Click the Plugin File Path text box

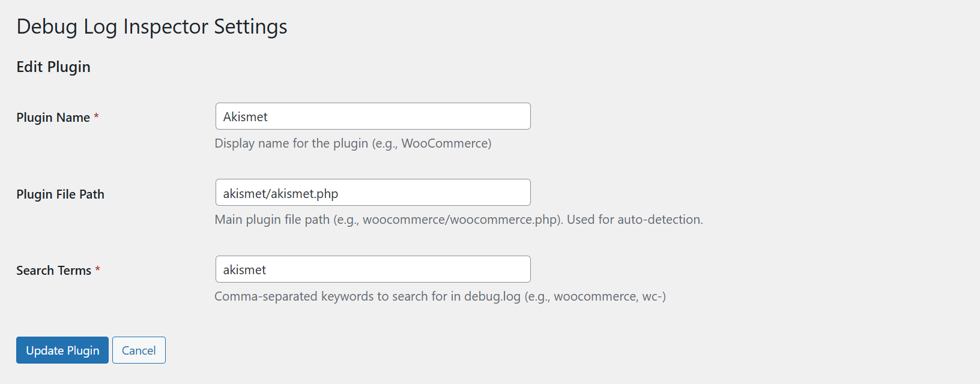pyautogui.click(x=372, y=192)
